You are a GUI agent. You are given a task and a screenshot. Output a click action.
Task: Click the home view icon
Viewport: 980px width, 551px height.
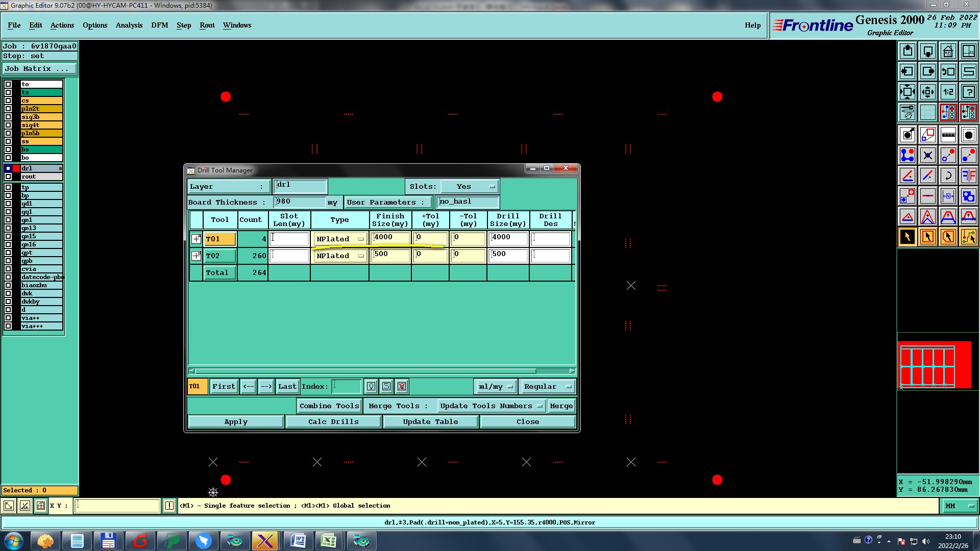[x=948, y=51]
